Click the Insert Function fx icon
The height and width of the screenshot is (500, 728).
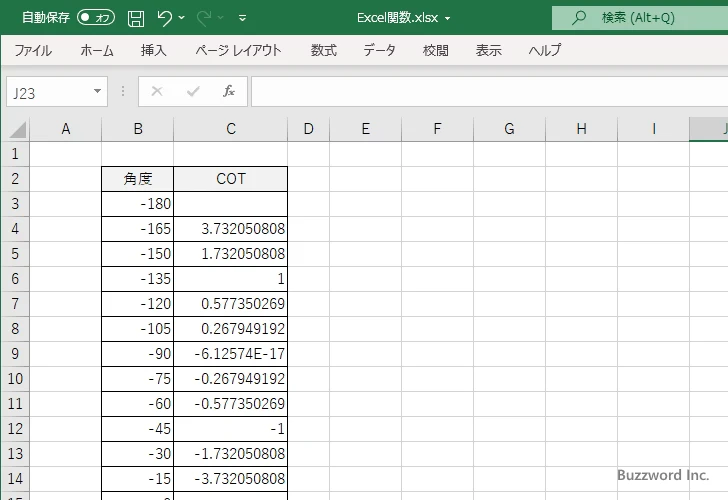(x=229, y=91)
